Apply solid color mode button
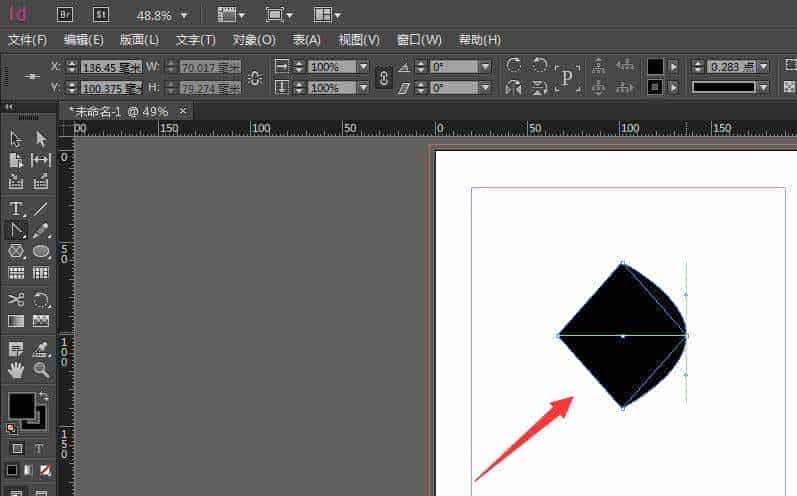797x496 pixels. tap(12, 471)
